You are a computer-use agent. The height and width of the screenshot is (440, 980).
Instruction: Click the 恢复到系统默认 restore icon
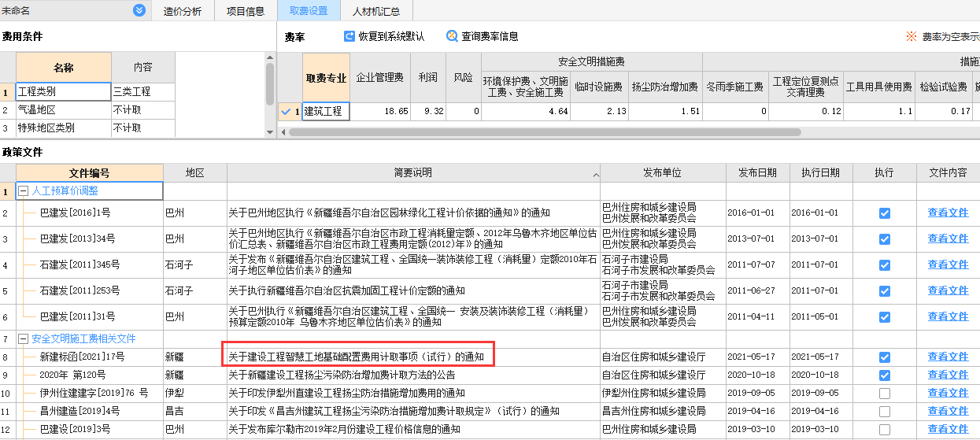pos(349,36)
